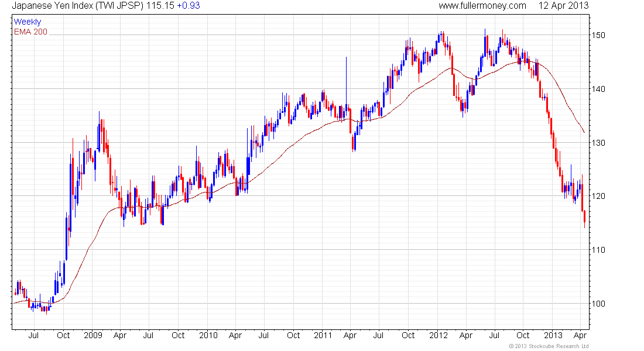Click the 'EMA 200' legend label
Viewport: 644px width, 351px height.
pos(31,32)
